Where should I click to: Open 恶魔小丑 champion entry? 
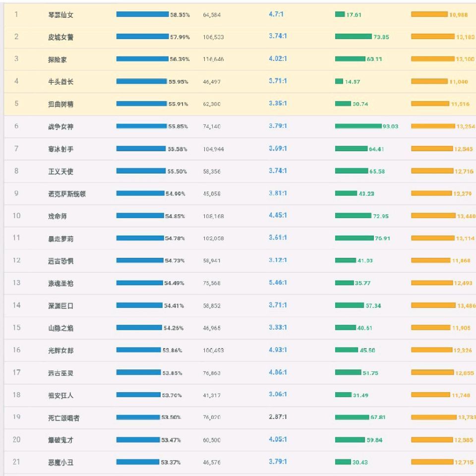click(60, 463)
